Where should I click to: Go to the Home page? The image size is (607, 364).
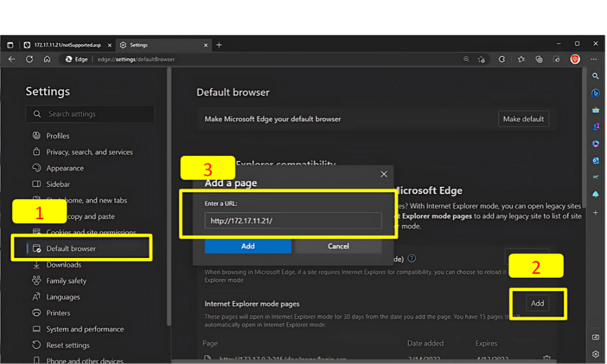click(x=47, y=59)
